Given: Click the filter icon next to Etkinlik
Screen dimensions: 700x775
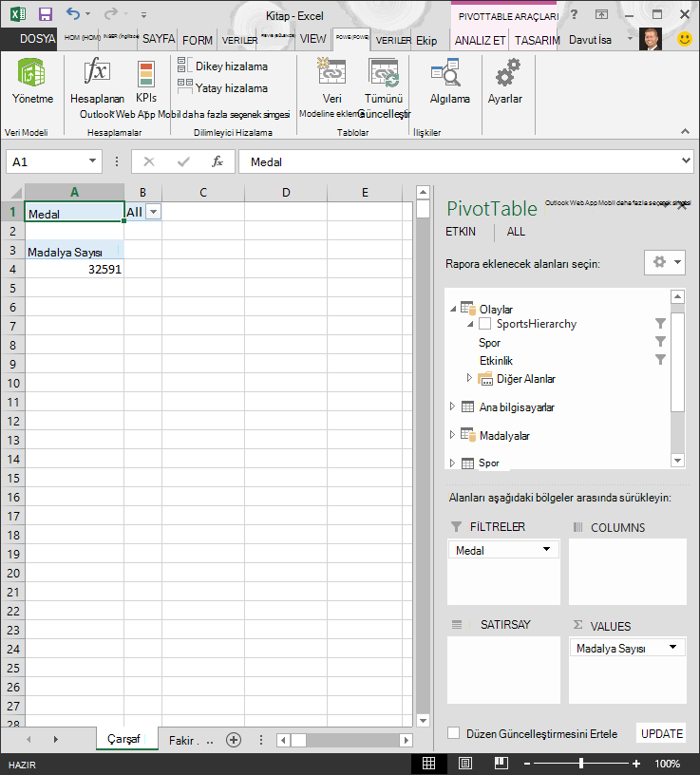Looking at the screenshot, I should (x=660, y=359).
